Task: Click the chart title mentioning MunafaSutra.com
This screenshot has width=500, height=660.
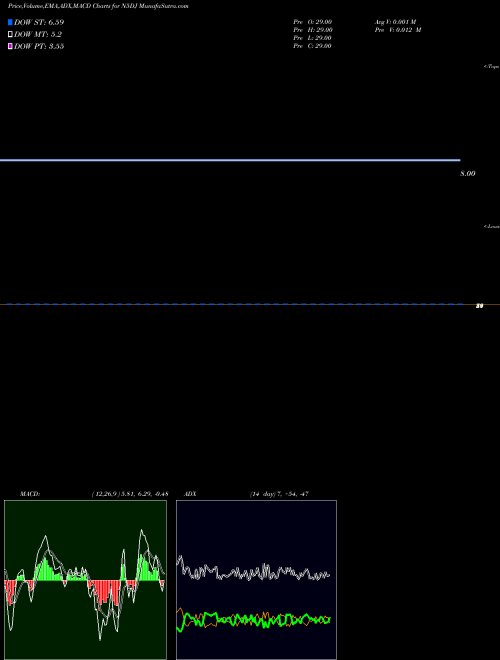Action: pos(98,6)
